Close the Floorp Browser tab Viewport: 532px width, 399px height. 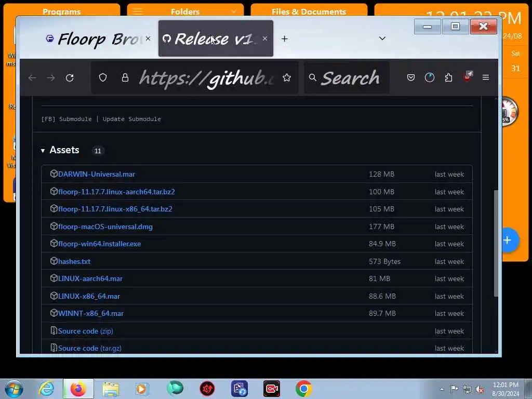click(148, 38)
